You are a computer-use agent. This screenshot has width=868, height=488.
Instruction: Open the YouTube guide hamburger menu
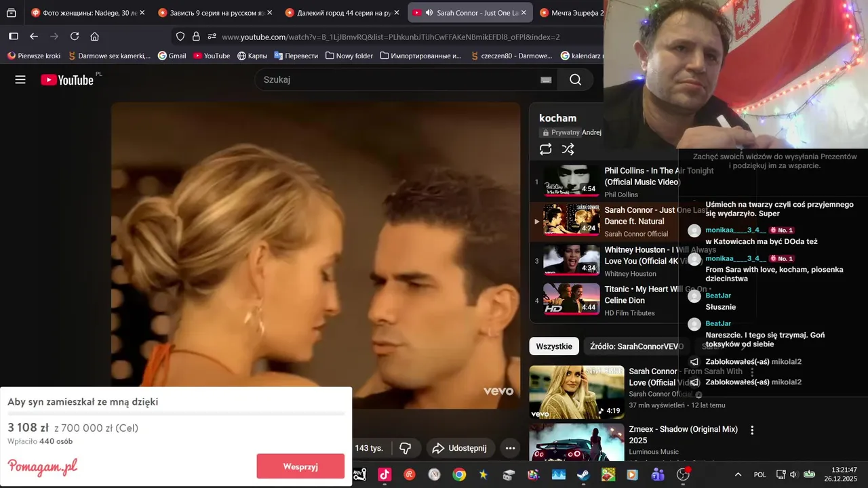[x=20, y=80]
